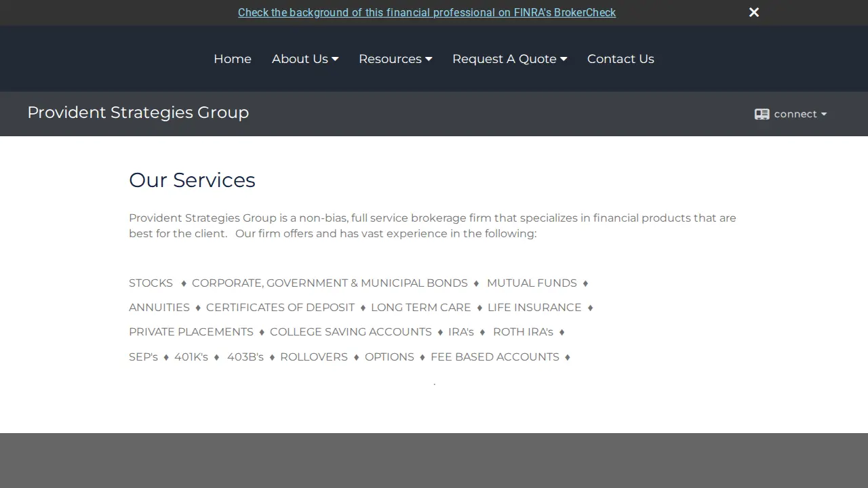The image size is (868, 488).
Task: Open the FINRA BrokerCheck background link
Action: pos(427,12)
